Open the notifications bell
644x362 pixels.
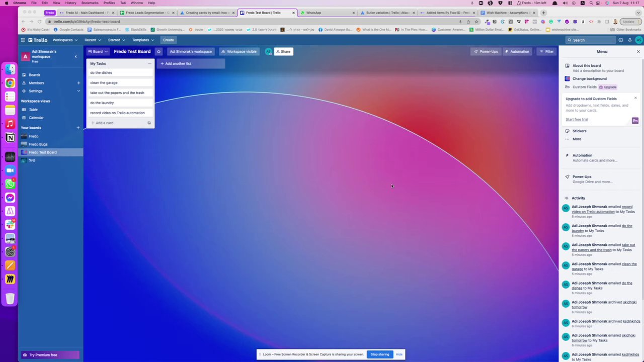tap(629, 40)
